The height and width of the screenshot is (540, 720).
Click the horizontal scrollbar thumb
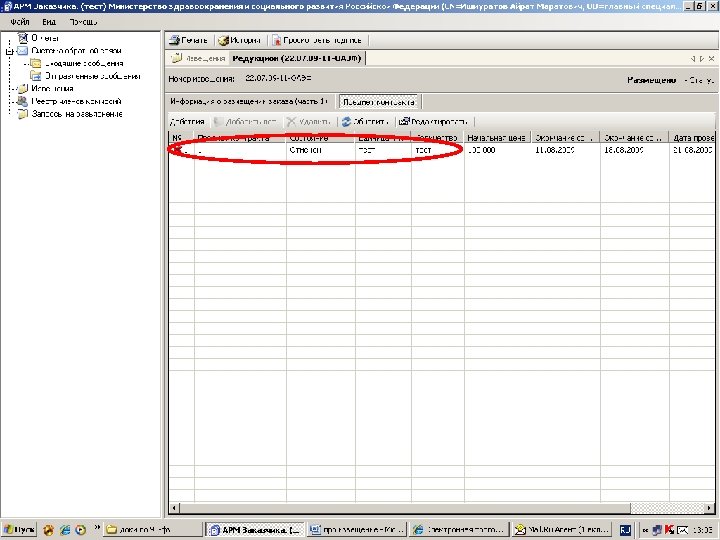(405, 508)
